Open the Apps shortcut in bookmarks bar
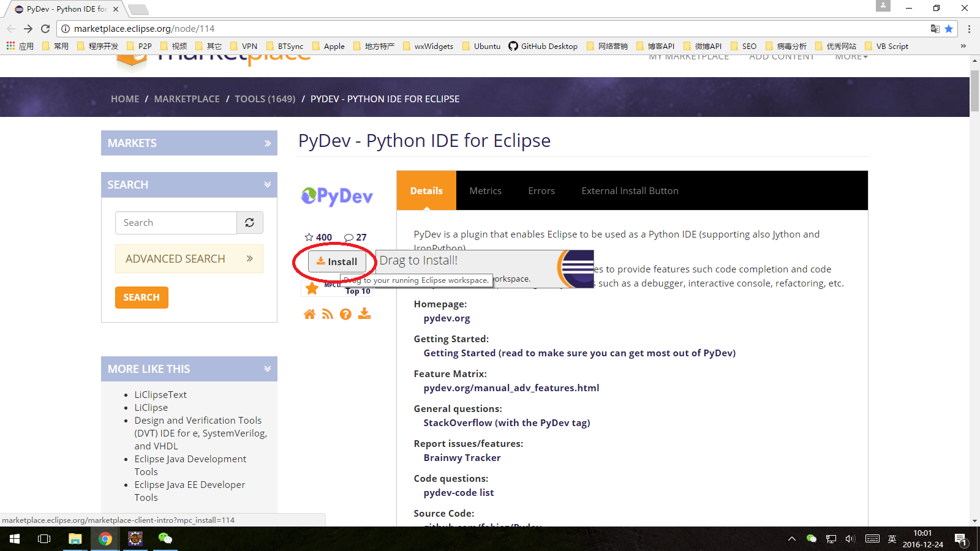 pos(20,46)
